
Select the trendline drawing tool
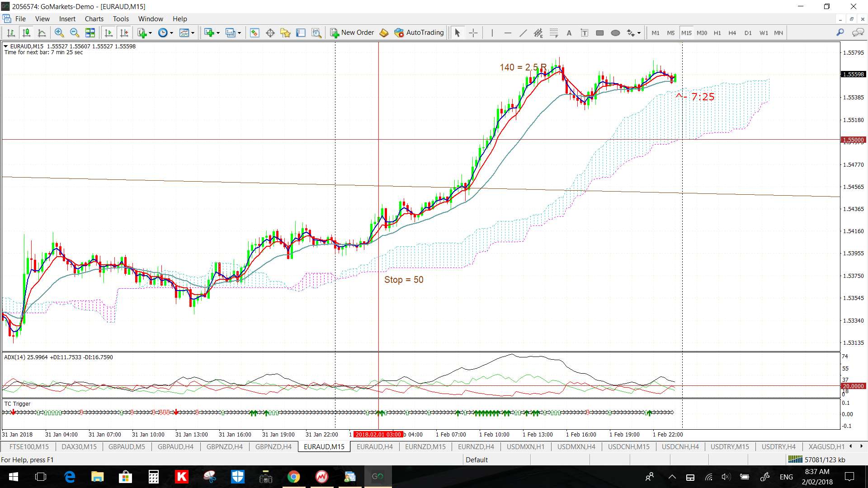(x=523, y=33)
